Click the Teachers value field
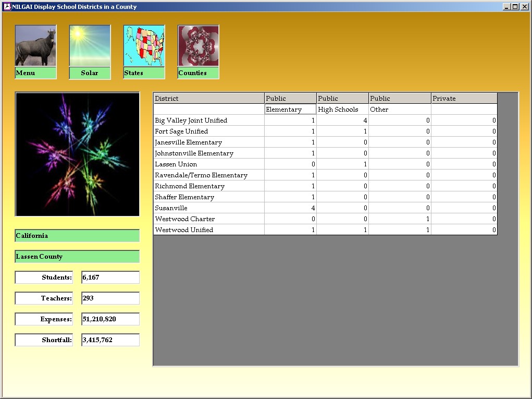 click(110, 298)
